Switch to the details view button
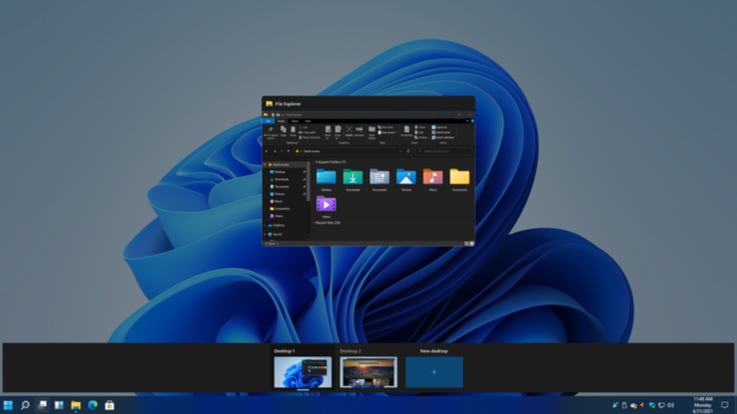 (466, 243)
